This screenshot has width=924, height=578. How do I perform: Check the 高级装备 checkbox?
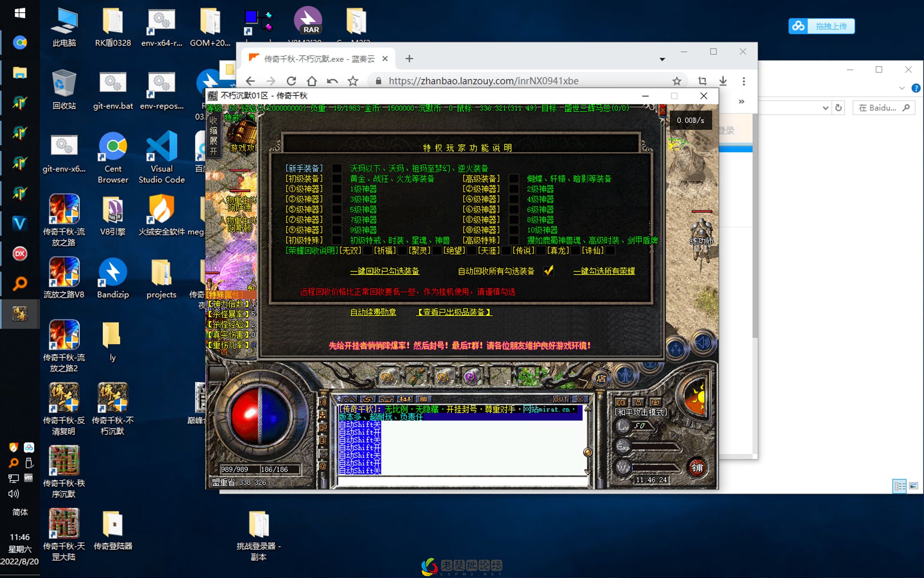[514, 179]
